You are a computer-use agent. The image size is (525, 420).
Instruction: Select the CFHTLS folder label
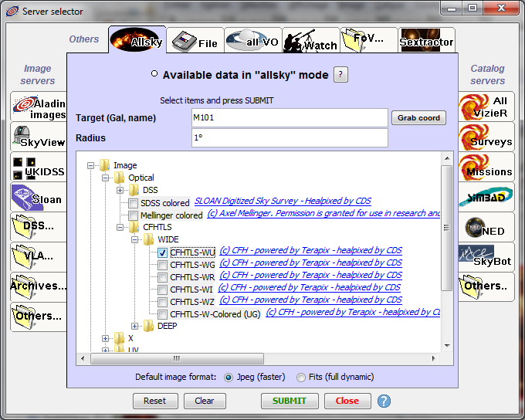point(157,227)
